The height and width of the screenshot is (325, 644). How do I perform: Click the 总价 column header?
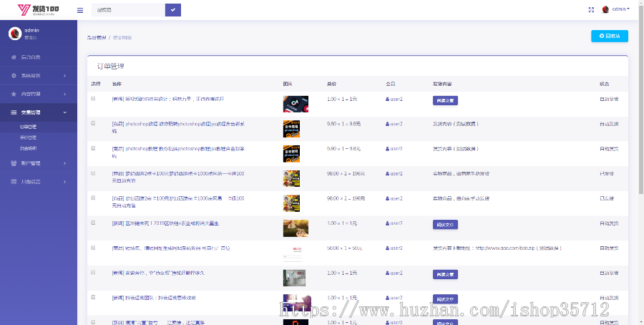[331, 84]
